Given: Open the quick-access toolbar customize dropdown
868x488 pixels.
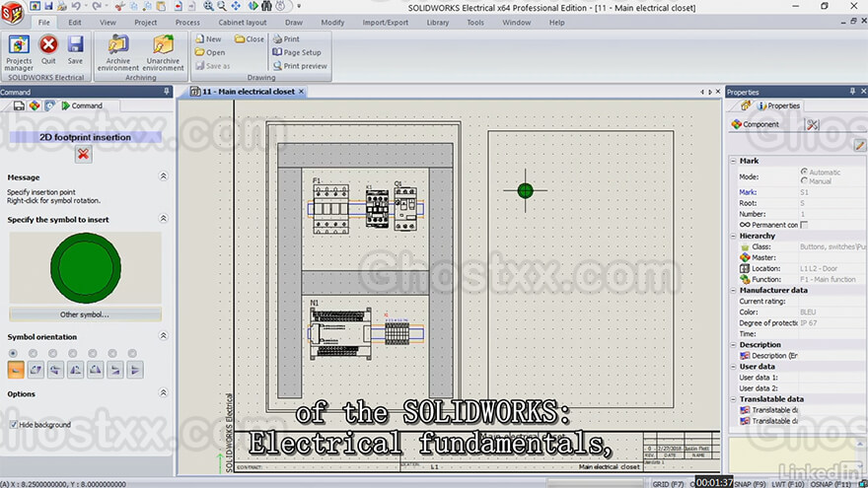Looking at the screenshot, I should coord(299,6).
